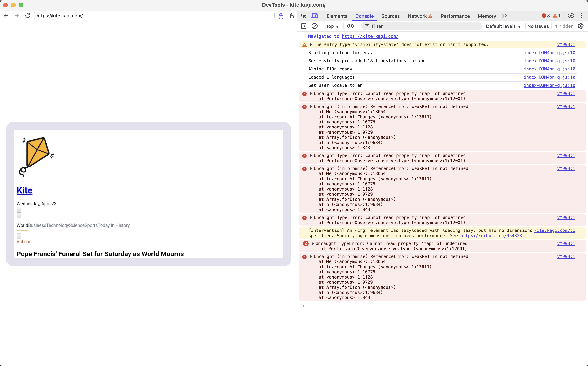Reload the page with refresh icon
Screen dimensions: 588x366
(x=28, y=16)
